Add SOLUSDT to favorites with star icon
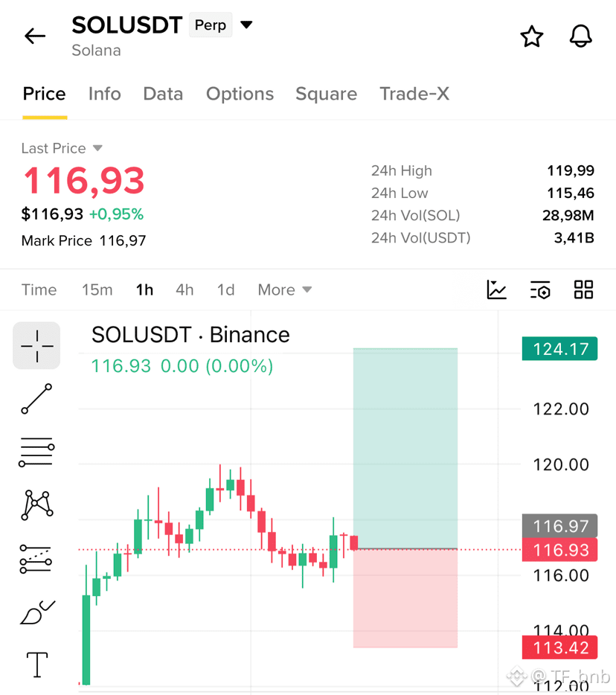Image resolution: width=616 pixels, height=695 pixels. [x=531, y=36]
